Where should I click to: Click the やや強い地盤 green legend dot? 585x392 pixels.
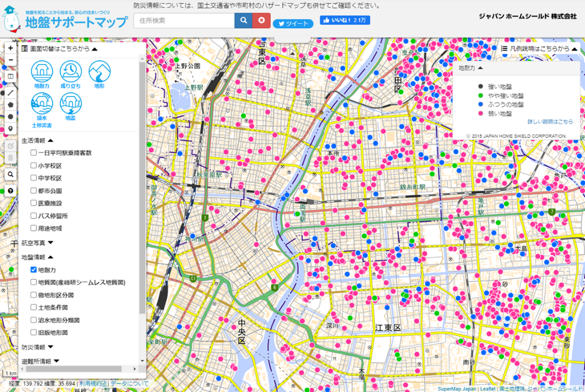click(x=480, y=96)
